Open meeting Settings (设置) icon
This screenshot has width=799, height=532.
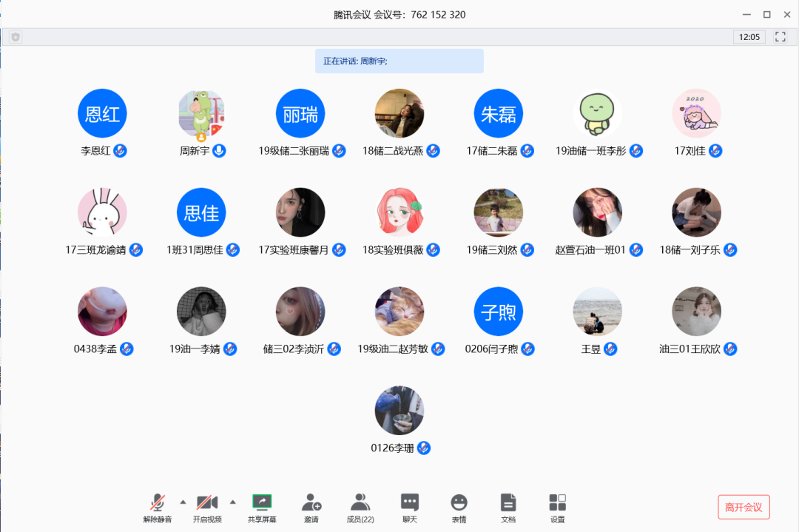click(x=557, y=503)
